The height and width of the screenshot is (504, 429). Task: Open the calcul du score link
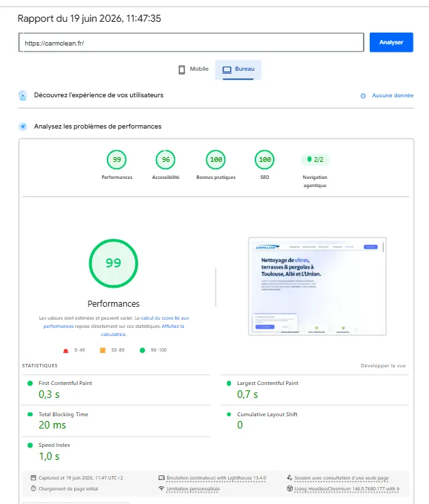click(165, 318)
